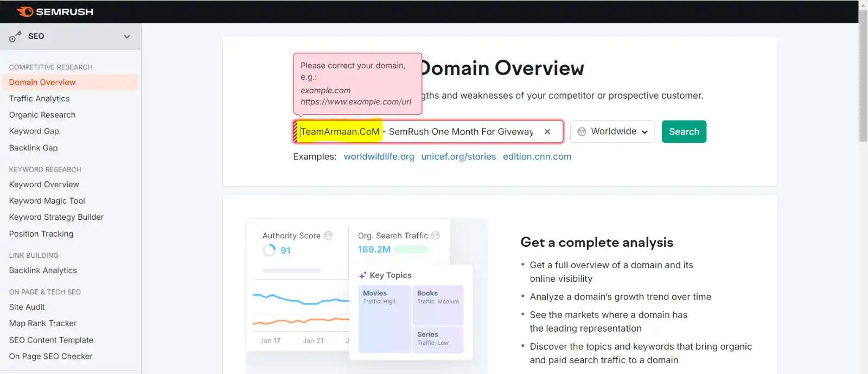Screen dimensions: 868x374
Task: Open the worldwildlife.org example link
Action: coord(379,156)
